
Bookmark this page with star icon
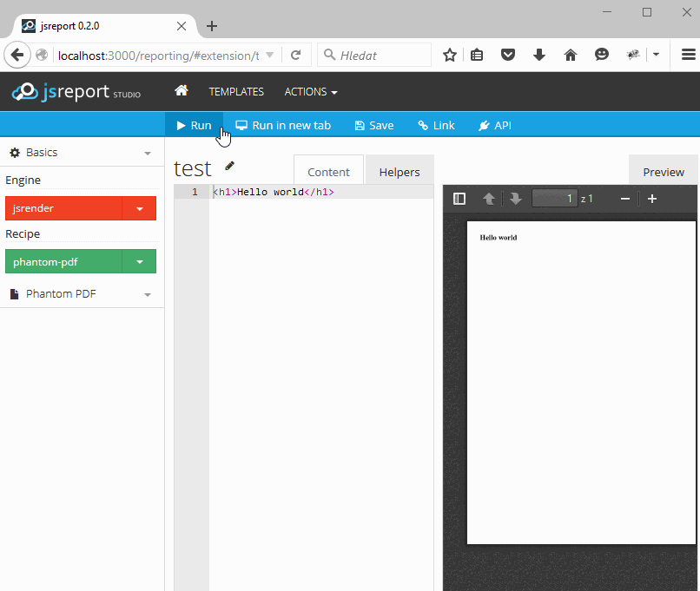(x=450, y=55)
